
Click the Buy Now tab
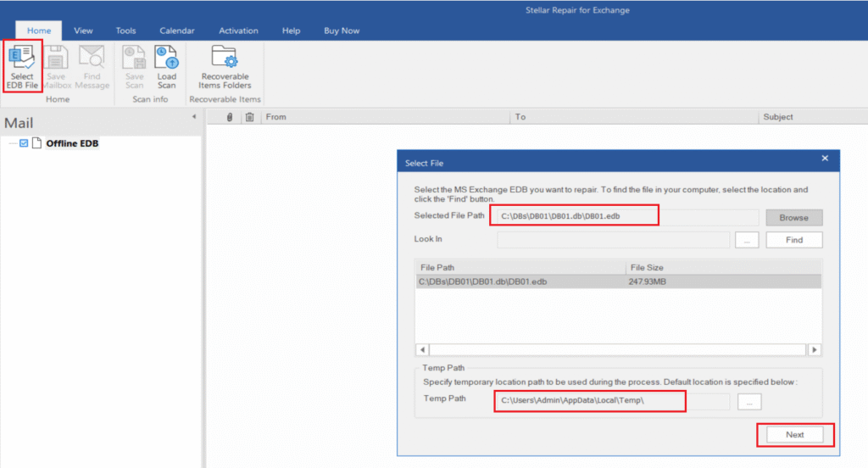(x=342, y=31)
